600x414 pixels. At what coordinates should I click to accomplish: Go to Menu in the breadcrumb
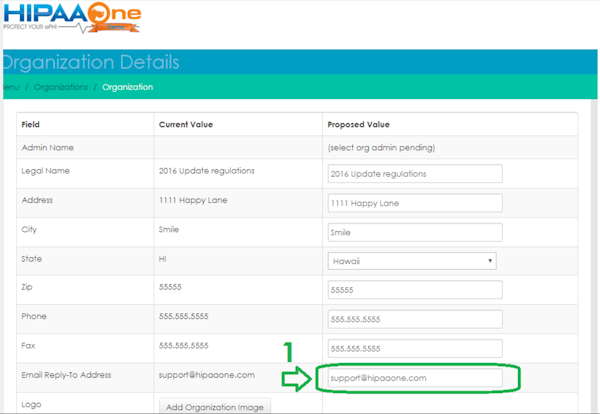point(10,87)
